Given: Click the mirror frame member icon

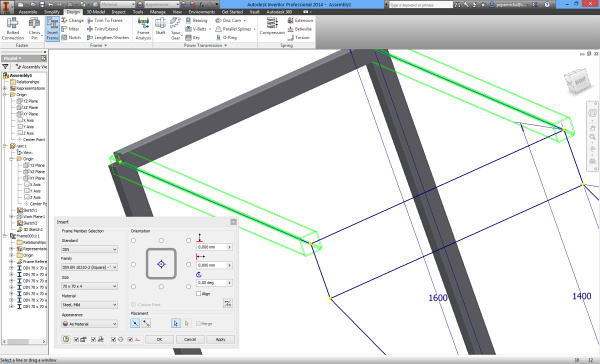Looking at the screenshot, I should (x=228, y=304).
